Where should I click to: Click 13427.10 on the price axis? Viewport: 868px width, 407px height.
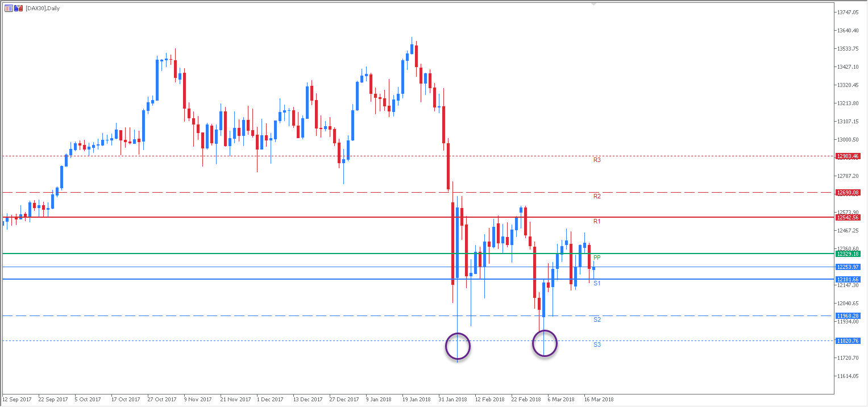coord(848,67)
